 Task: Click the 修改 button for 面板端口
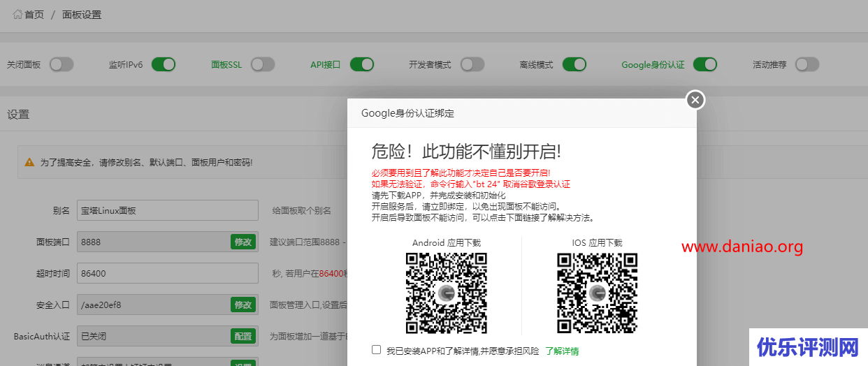(x=243, y=242)
